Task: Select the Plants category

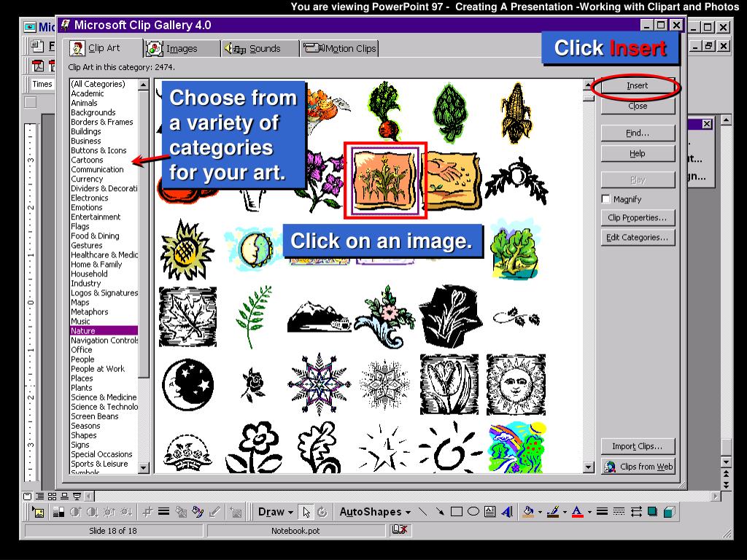Action: pyautogui.click(x=82, y=388)
